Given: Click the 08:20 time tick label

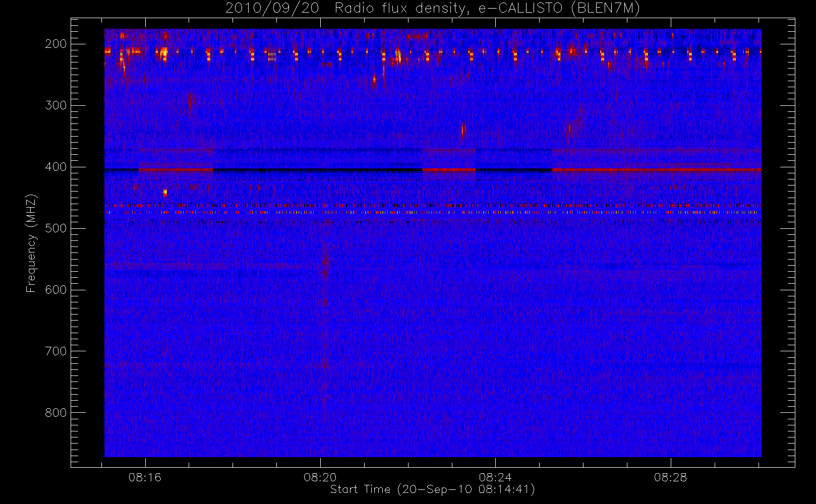Looking at the screenshot, I should coord(320,477).
